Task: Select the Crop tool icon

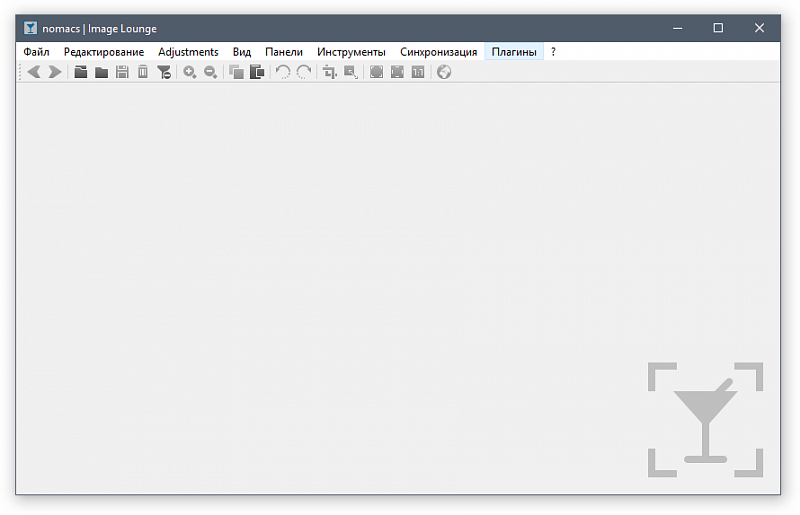Action: click(330, 72)
